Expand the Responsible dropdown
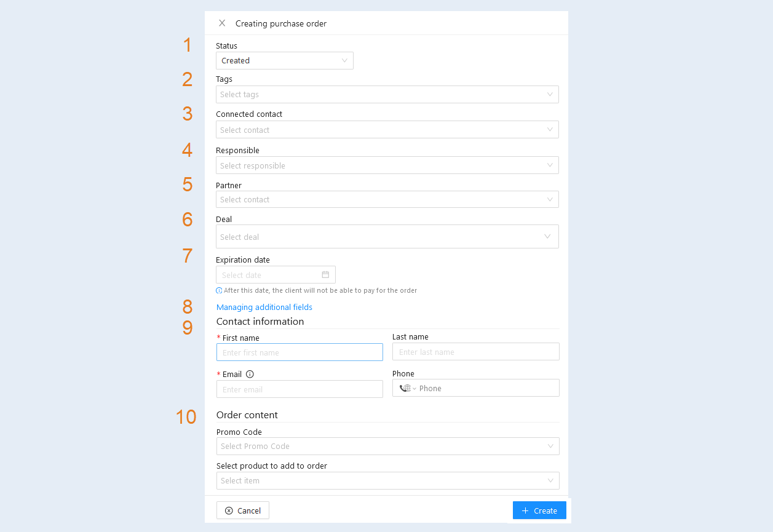Image resolution: width=773 pixels, height=532 pixels. (387, 165)
